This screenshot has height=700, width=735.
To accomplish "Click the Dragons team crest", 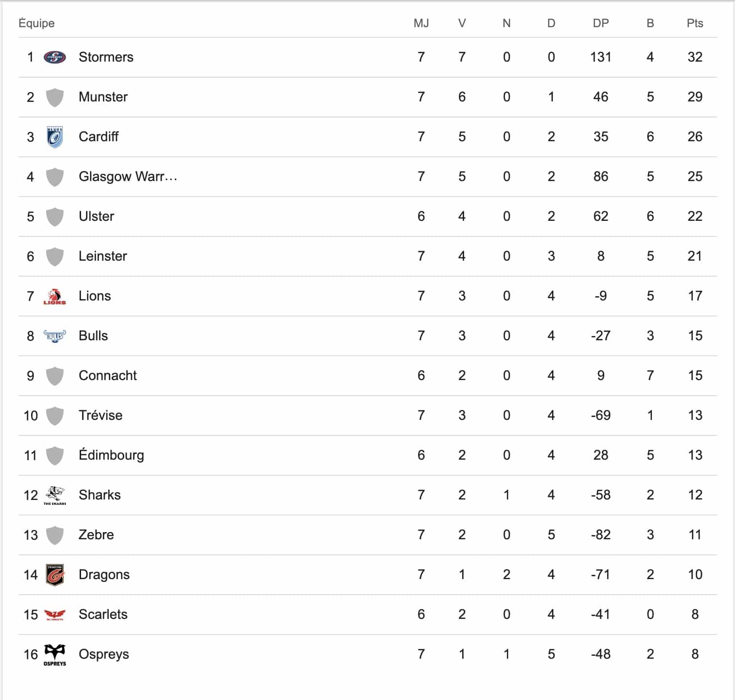I will [55, 575].
